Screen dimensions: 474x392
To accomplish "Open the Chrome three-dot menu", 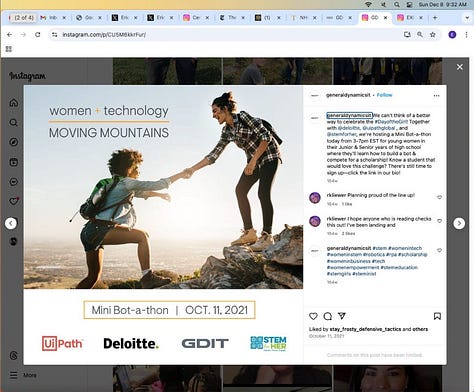I will click(466, 34).
